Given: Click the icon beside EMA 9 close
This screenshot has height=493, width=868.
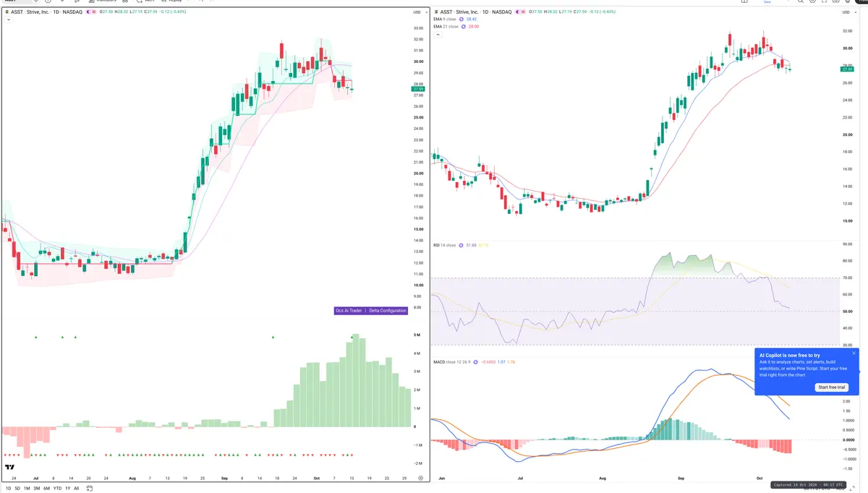Looking at the screenshot, I should click(463, 20).
